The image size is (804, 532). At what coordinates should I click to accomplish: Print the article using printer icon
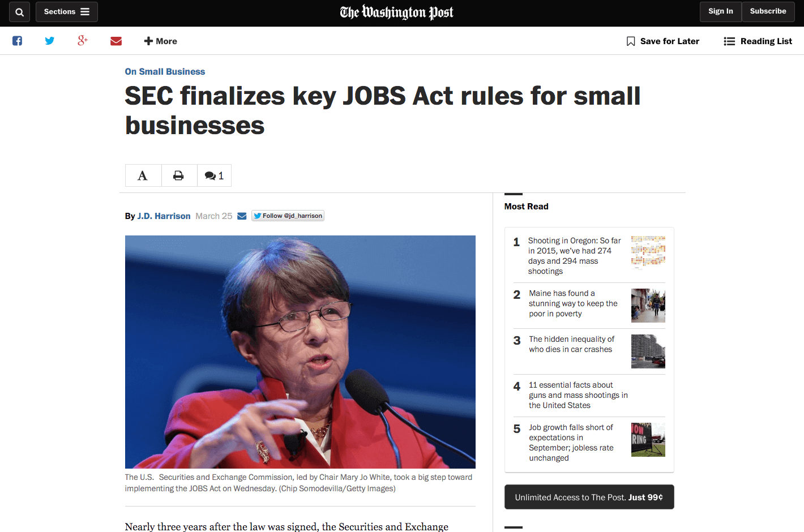(178, 175)
